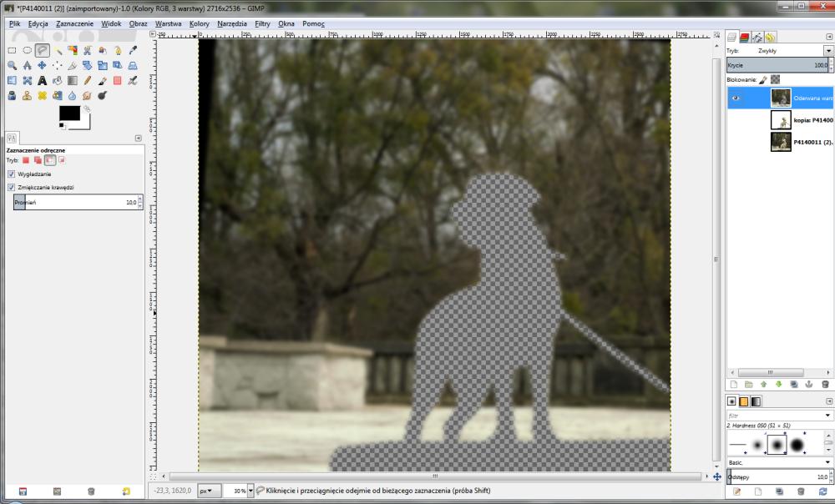
Task: Select the Move tool
Action: 42,65
